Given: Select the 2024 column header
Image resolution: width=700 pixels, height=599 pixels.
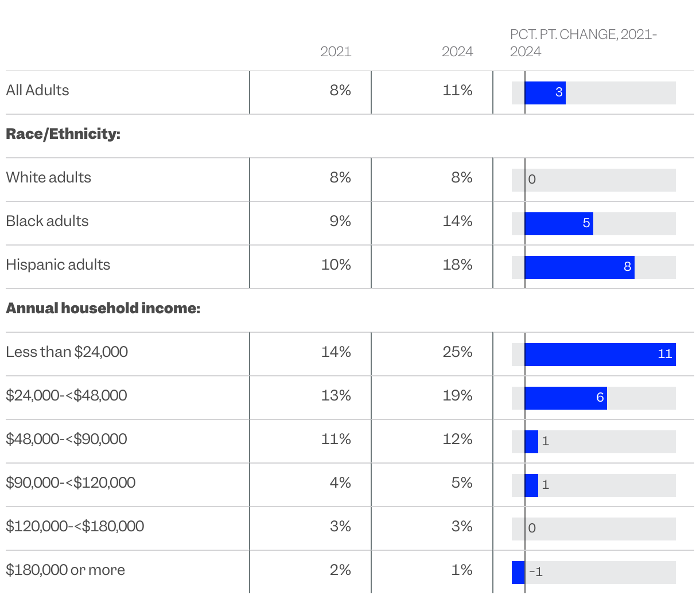Looking at the screenshot, I should point(457,52).
